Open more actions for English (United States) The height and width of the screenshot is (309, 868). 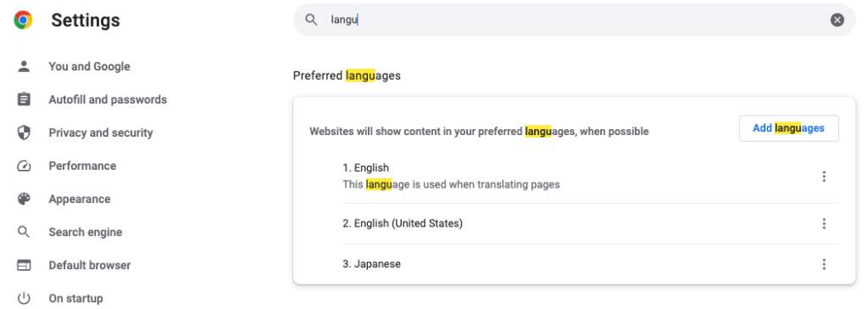(824, 223)
